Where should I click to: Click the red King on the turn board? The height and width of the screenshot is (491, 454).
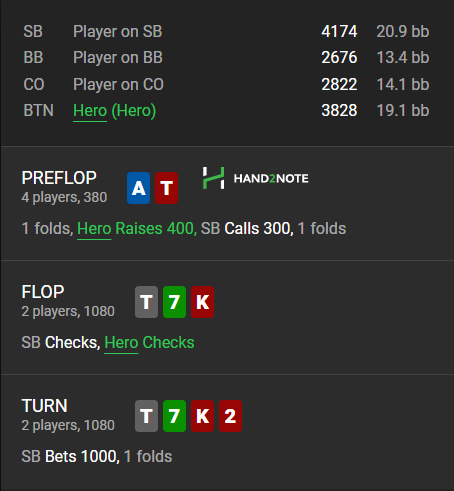click(202, 416)
